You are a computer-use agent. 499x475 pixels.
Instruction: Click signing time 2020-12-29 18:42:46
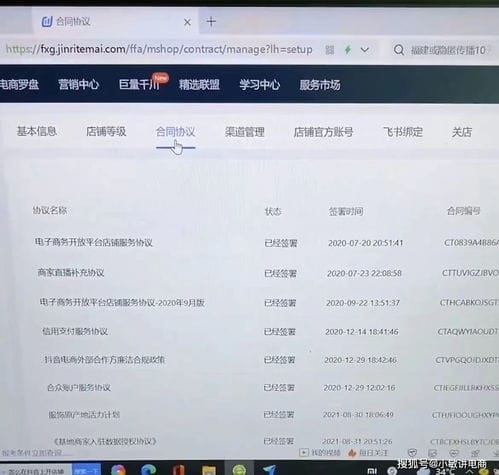pyautogui.click(x=360, y=360)
